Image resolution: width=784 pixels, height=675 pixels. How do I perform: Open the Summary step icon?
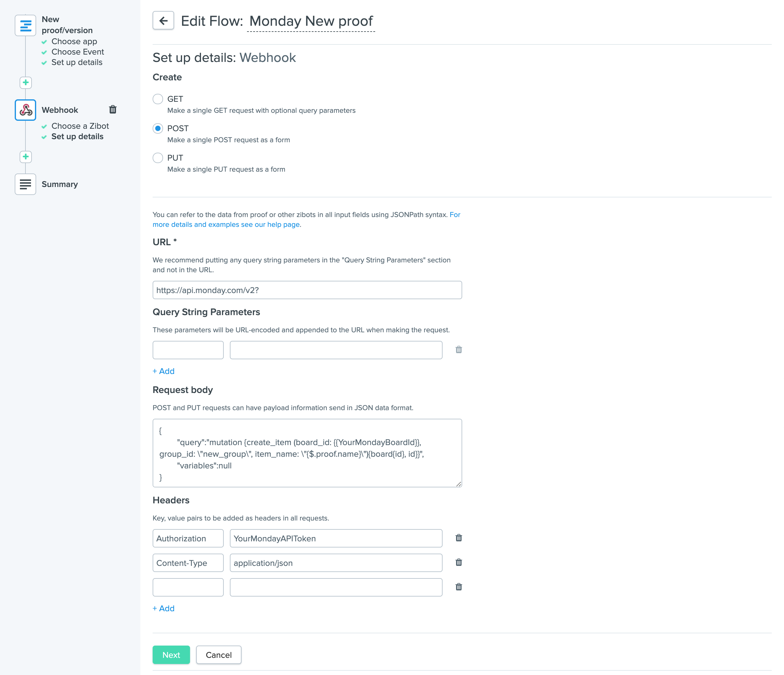(x=25, y=184)
